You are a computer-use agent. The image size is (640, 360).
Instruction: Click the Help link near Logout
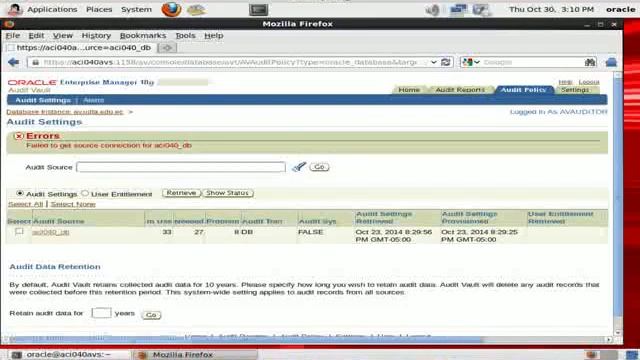pyautogui.click(x=565, y=82)
